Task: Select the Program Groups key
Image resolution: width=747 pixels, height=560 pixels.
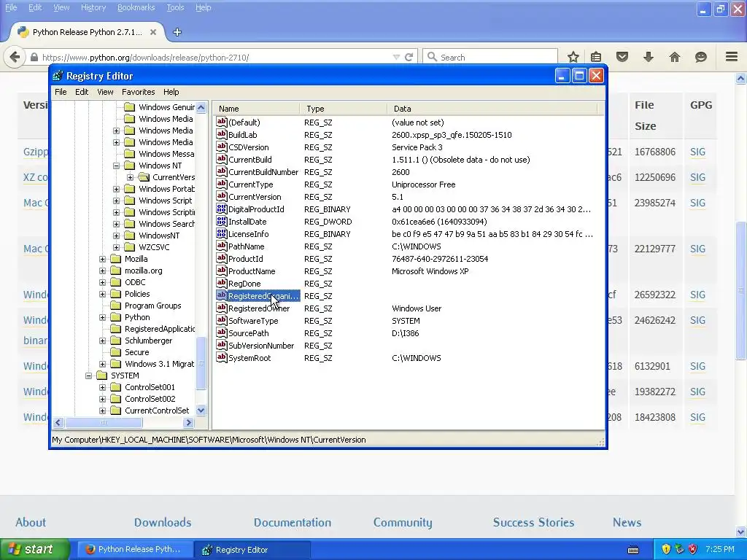Action: pyautogui.click(x=152, y=306)
